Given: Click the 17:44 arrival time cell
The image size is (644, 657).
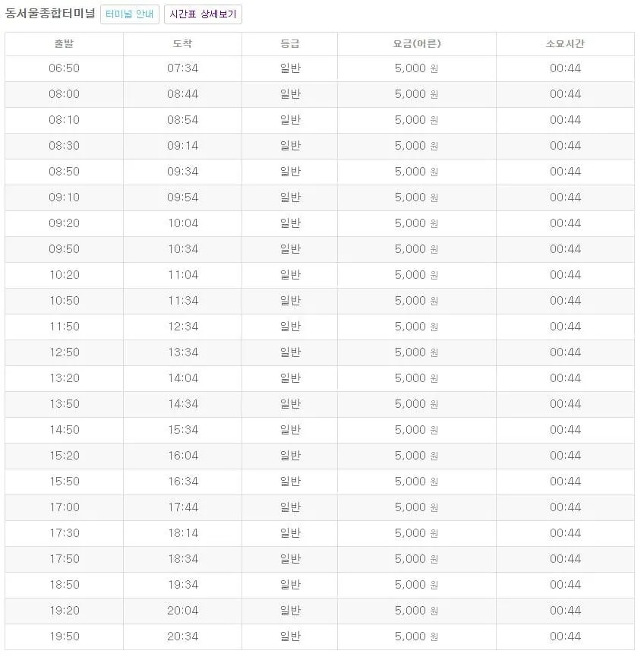Looking at the screenshot, I should tap(182, 507).
